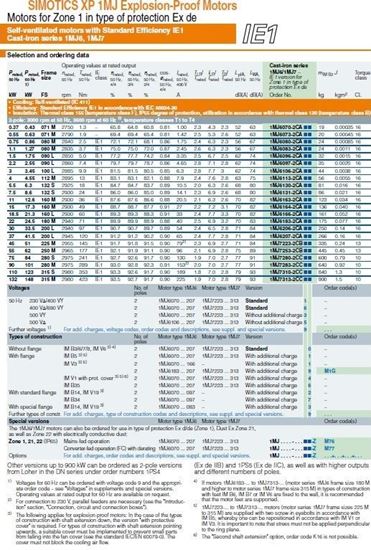Select the orange Self-ventilated motors banner
The height and width of the screenshot is (550, 371).
(x=118, y=34)
